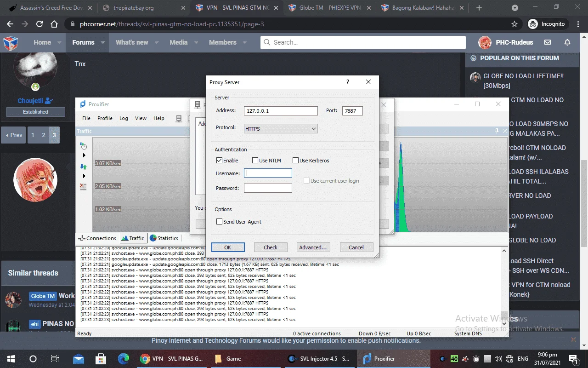Open Microsoft Edge from the taskbar

pyautogui.click(x=123, y=359)
